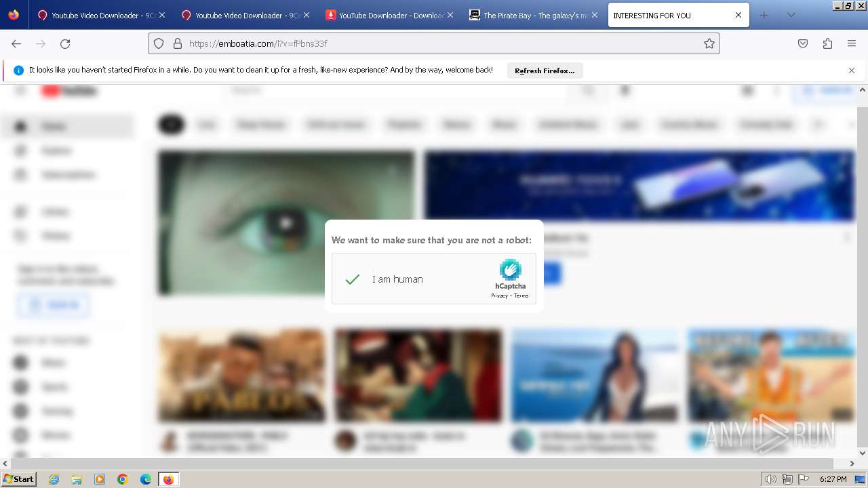Viewport: 868px width, 488px height.
Task: Open the tracking protection shield icon
Action: point(159,43)
